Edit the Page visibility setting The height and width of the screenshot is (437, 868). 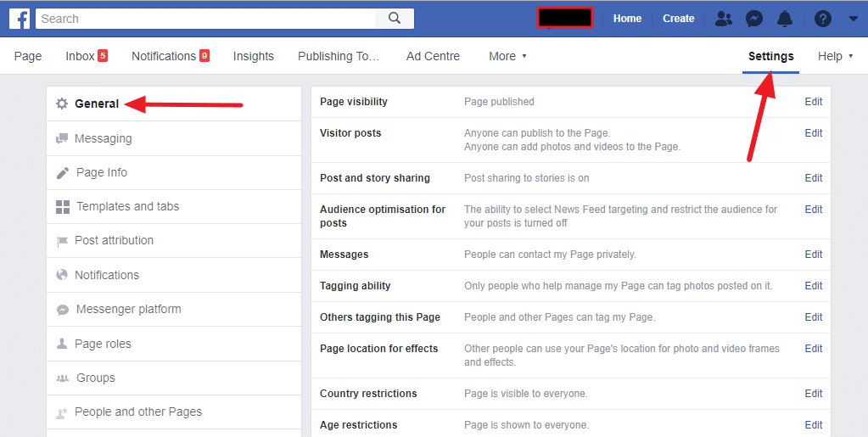click(813, 101)
